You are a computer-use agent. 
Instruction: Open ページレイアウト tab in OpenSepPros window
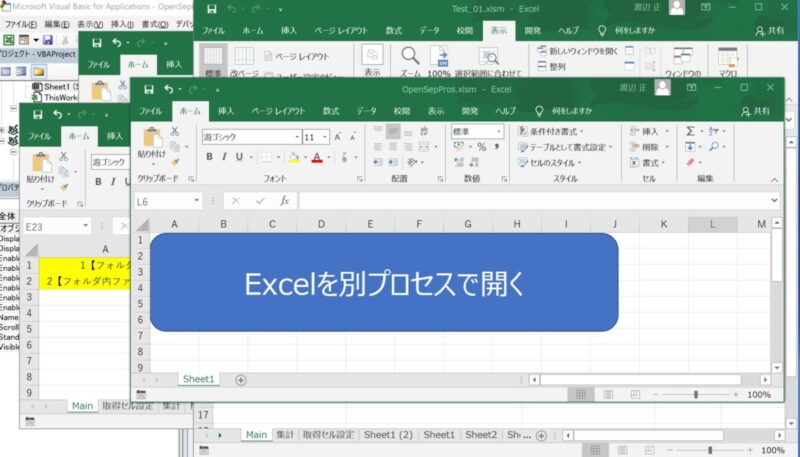tap(278, 111)
